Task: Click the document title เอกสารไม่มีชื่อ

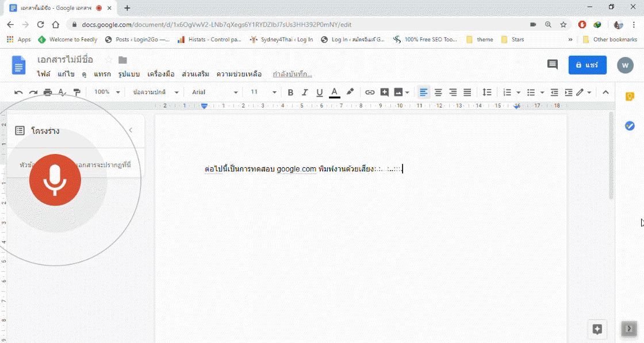Action: click(65, 60)
